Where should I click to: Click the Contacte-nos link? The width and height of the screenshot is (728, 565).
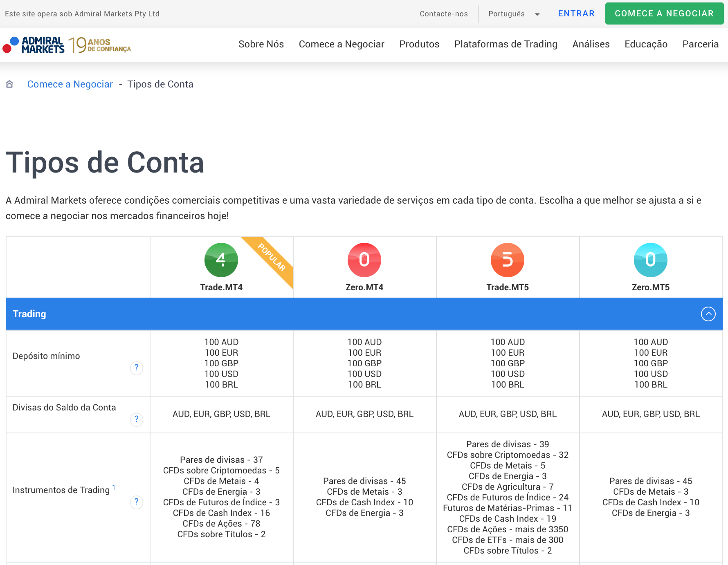click(444, 14)
